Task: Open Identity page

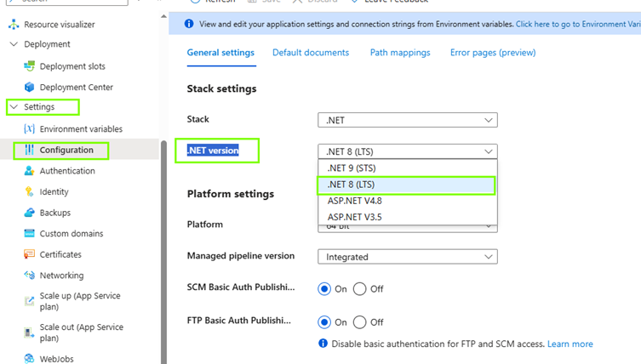Action: pos(54,191)
